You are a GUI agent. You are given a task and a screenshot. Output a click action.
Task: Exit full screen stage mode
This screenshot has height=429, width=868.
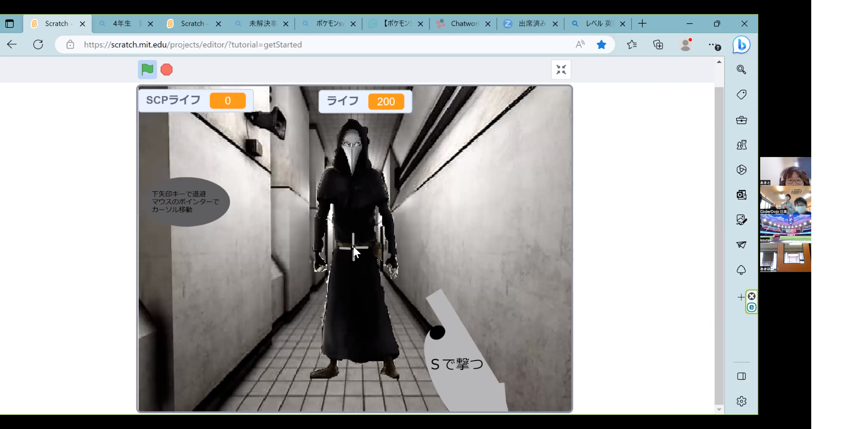coord(561,70)
